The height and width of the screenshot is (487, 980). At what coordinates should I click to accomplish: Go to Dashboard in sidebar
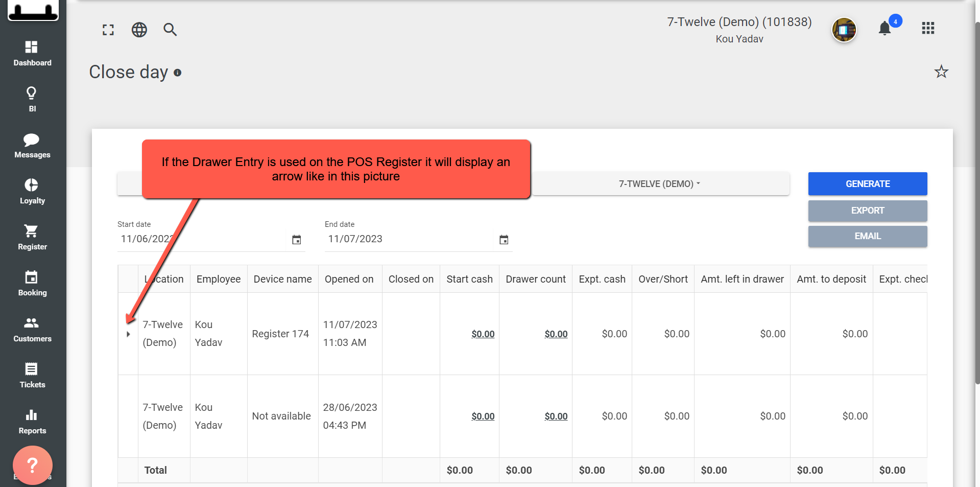(32, 54)
